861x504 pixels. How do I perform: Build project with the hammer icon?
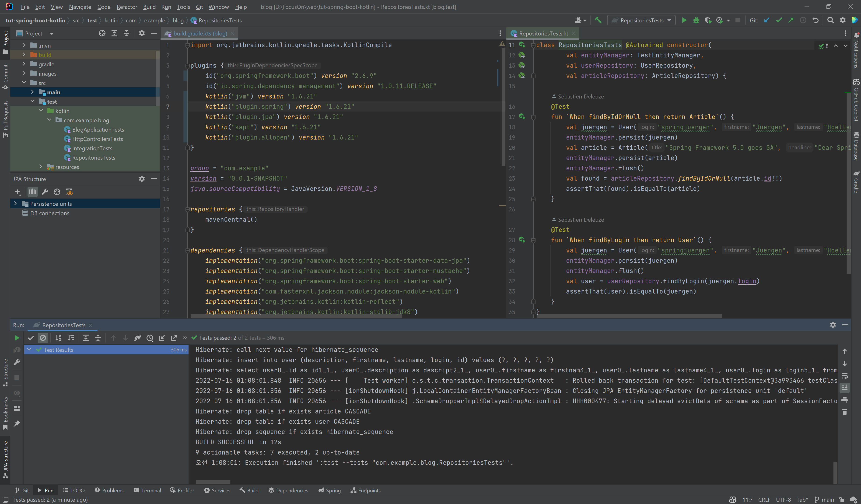click(x=598, y=21)
